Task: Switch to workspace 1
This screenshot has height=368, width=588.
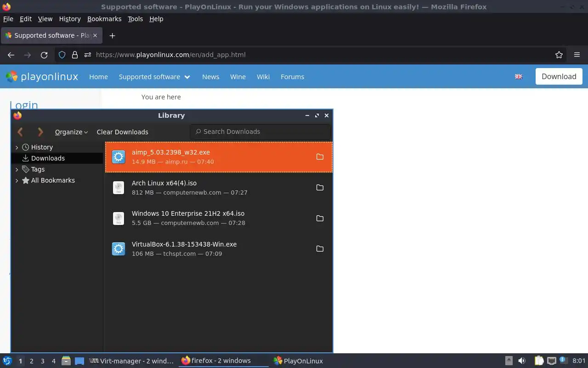Action: (20, 361)
